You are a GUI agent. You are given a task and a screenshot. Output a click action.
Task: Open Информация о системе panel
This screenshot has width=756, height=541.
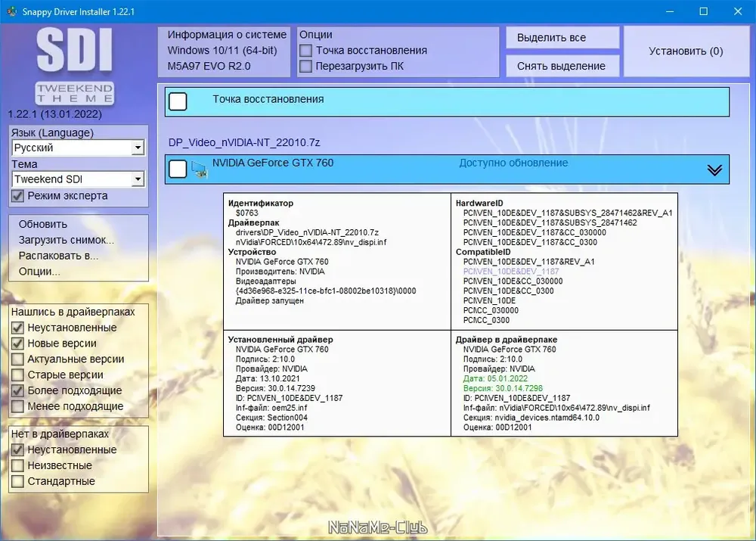pyautogui.click(x=225, y=51)
